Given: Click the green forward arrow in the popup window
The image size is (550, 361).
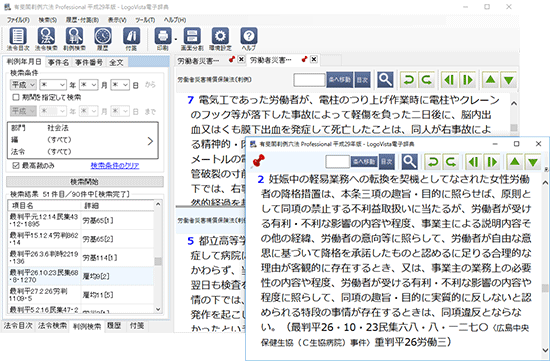Looking at the screenshot, I should [x=451, y=162].
